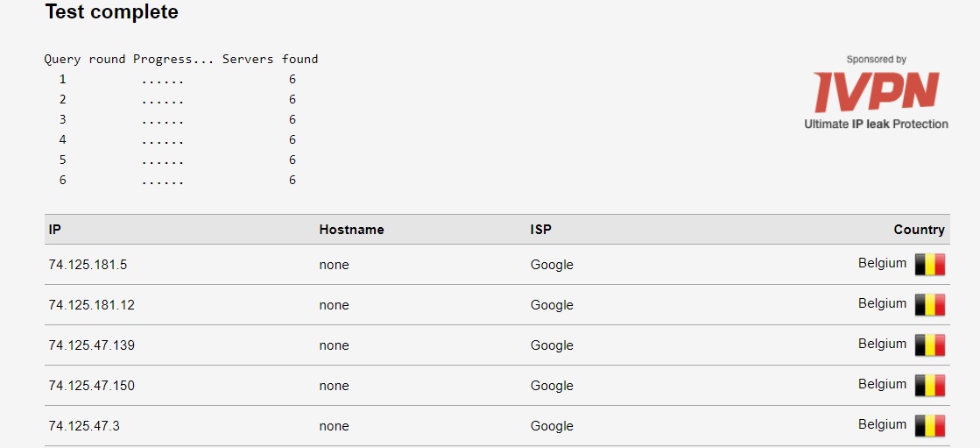The width and height of the screenshot is (980, 448).
Task: Click the Belgium flag for 74.125.181.5
Action: coord(930,265)
